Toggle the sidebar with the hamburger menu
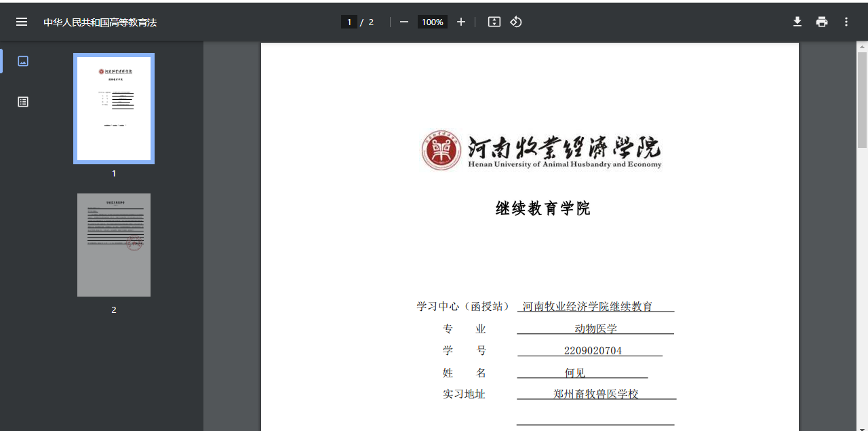Image resolution: width=868 pixels, height=431 pixels. 22,22
